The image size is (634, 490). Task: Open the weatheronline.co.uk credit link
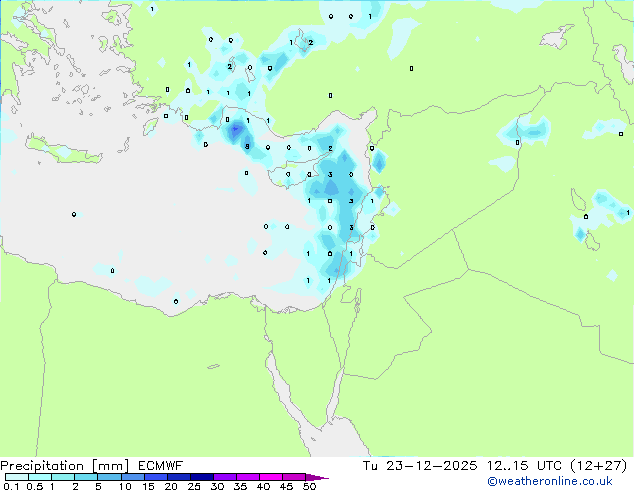click(550, 481)
